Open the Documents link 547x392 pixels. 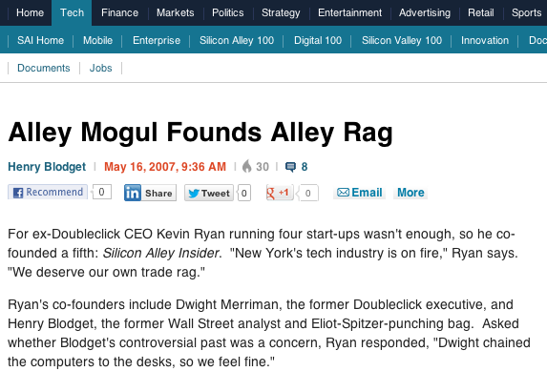[x=44, y=68]
